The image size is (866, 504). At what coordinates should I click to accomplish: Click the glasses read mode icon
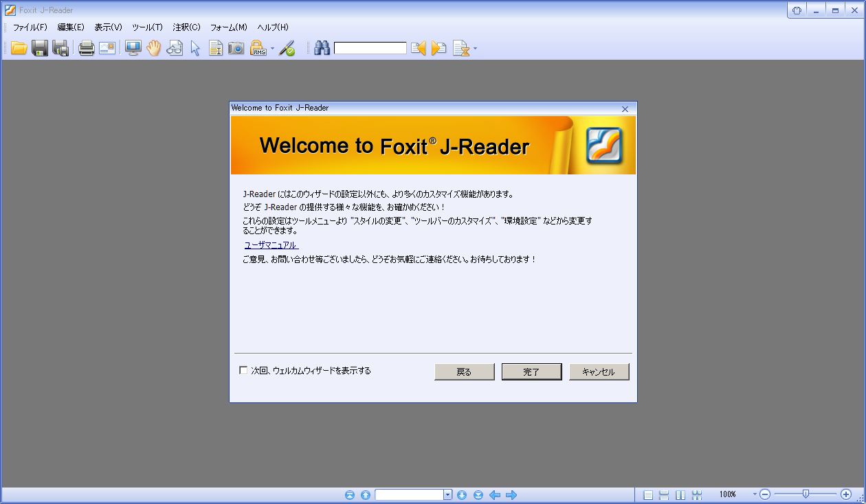175,48
